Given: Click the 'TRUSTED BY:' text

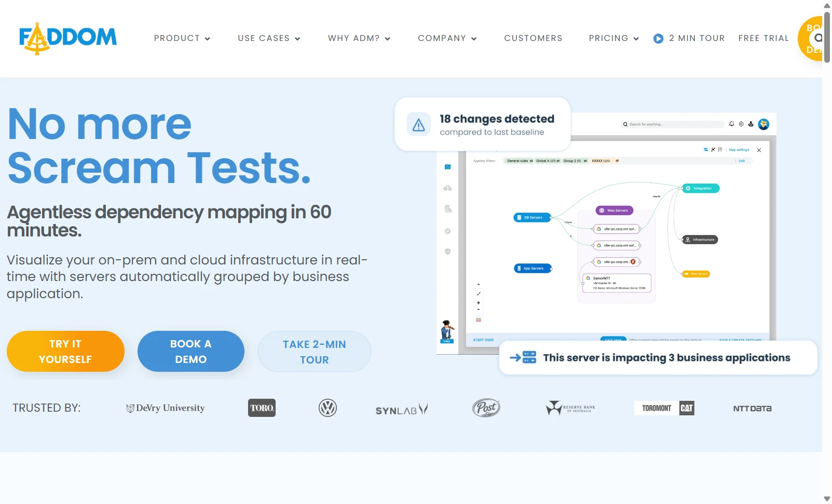Looking at the screenshot, I should [47, 408].
